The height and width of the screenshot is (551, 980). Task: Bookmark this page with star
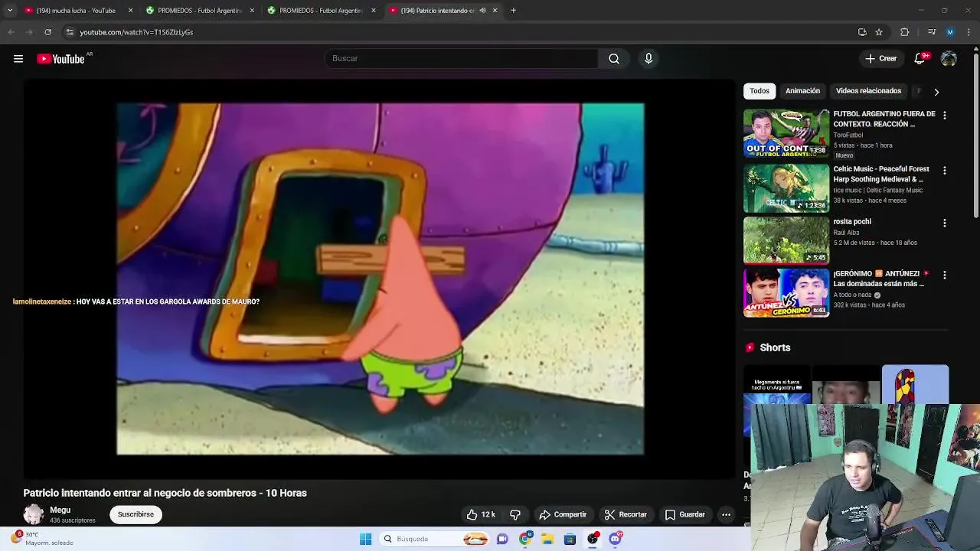pyautogui.click(x=879, y=32)
